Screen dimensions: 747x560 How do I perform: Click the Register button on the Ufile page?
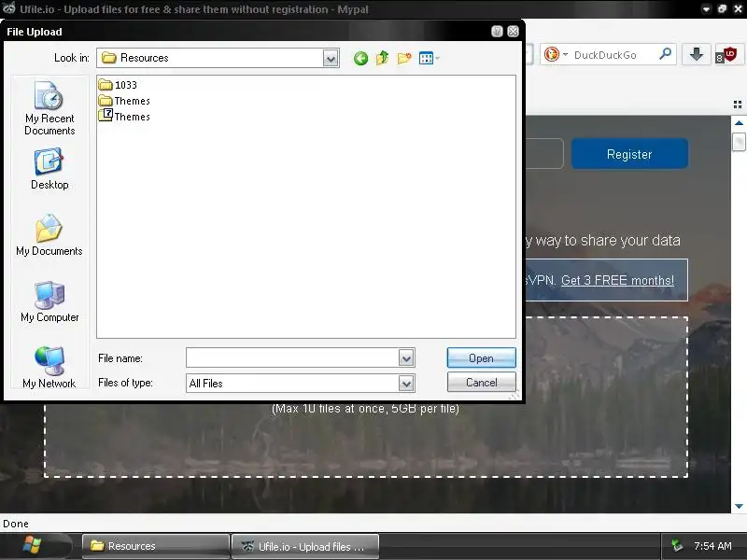629,154
